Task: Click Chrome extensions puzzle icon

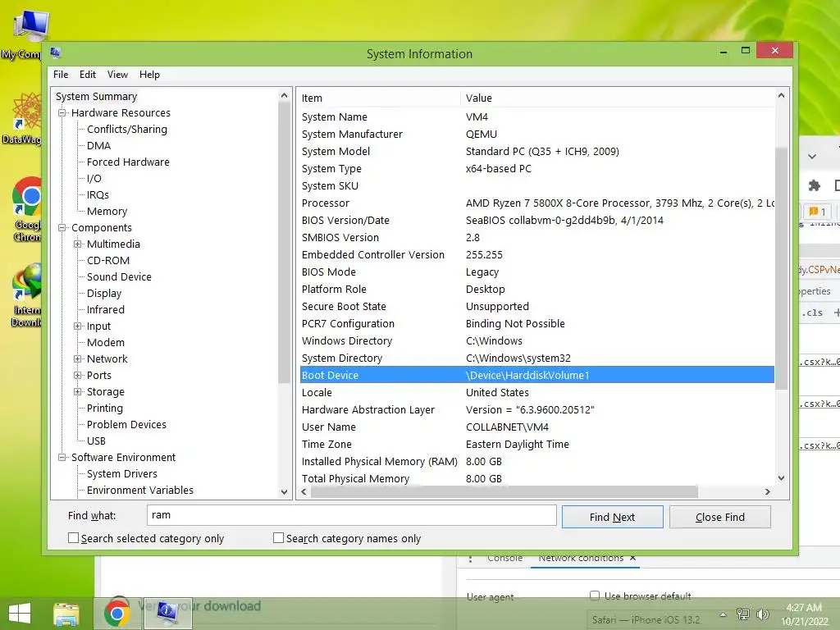Action: (815, 185)
